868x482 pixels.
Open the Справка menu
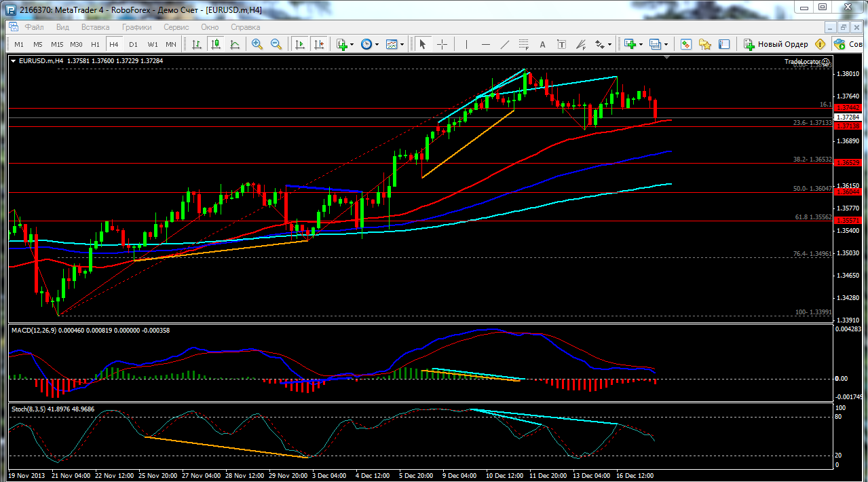(x=246, y=27)
